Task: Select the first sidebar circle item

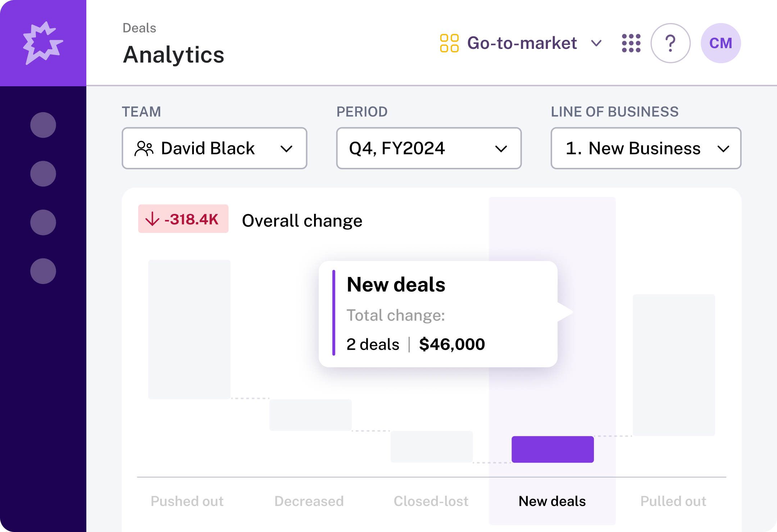Action: (x=43, y=125)
